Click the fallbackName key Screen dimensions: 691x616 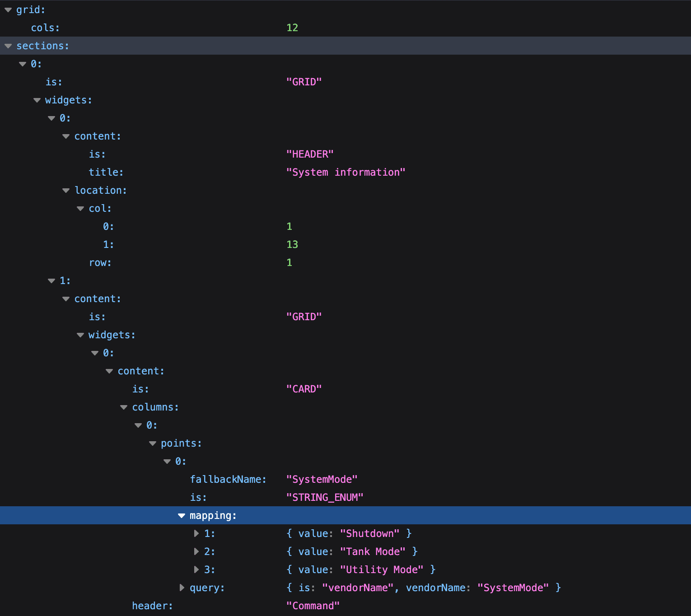(x=228, y=480)
